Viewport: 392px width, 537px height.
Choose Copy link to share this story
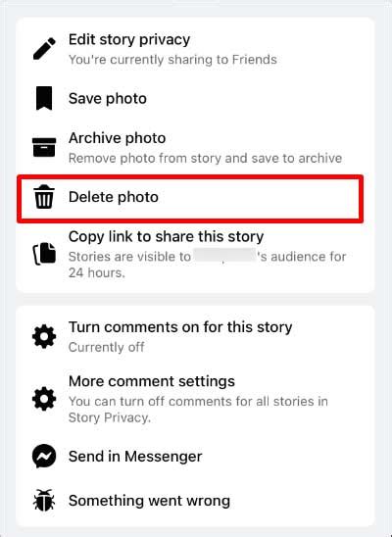[x=195, y=255]
